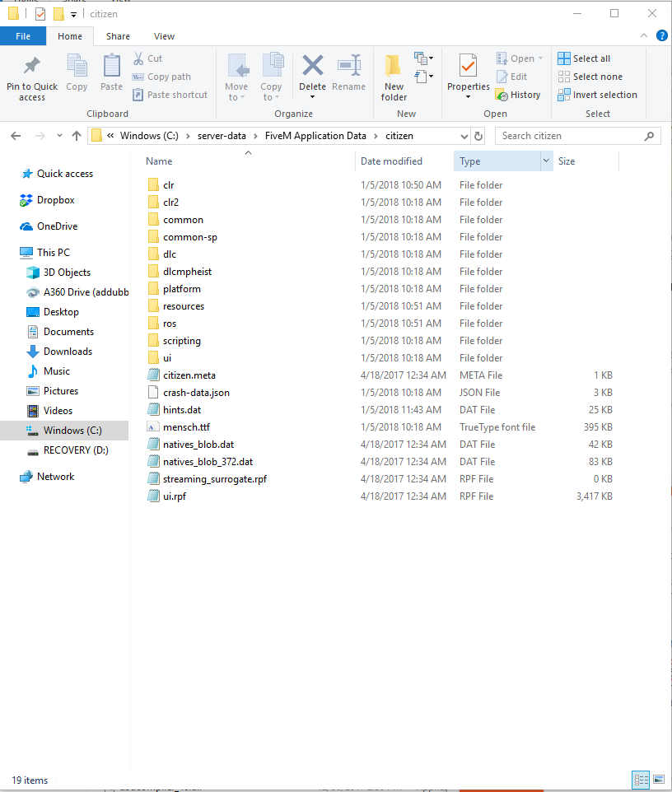
Task: Click Invert selection in the ribbon
Action: 598,95
